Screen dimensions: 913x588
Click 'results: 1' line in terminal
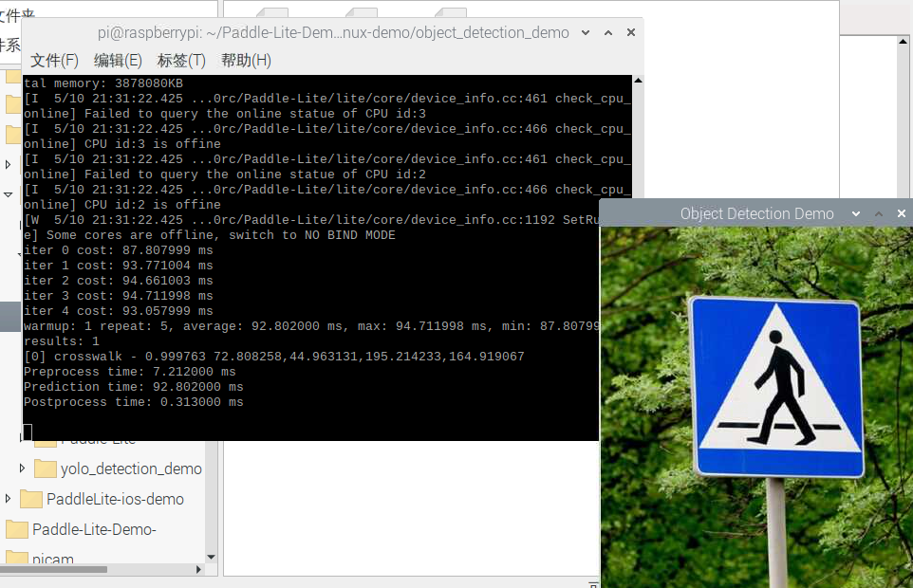[61, 341]
